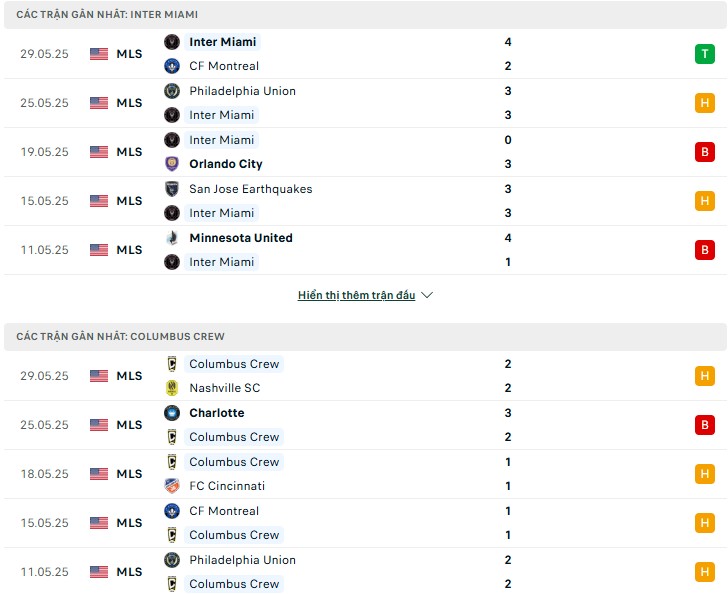
Task: Open the Philadelphia Union team name in the 25.05.25 match
Action: pos(242,91)
